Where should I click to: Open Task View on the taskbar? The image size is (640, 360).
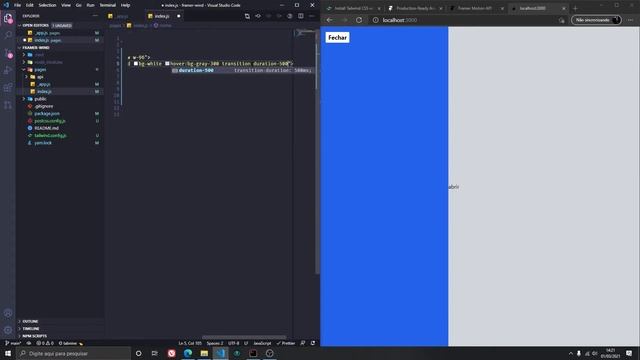coord(155,353)
